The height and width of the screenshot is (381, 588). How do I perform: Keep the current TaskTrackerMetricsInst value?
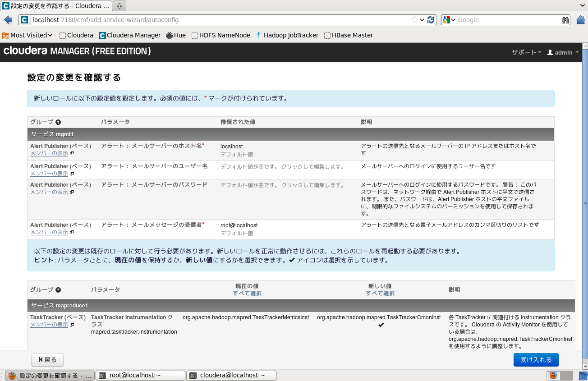coord(246,317)
